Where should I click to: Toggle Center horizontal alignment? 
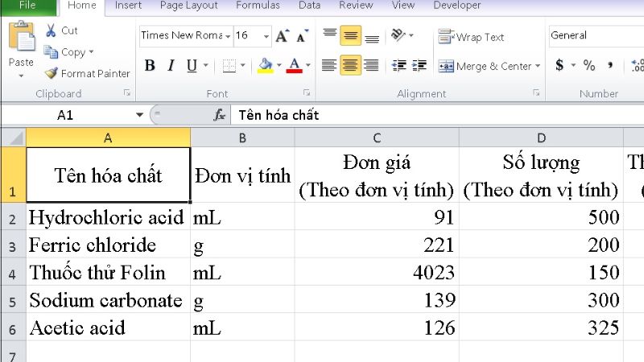[x=350, y=65]
